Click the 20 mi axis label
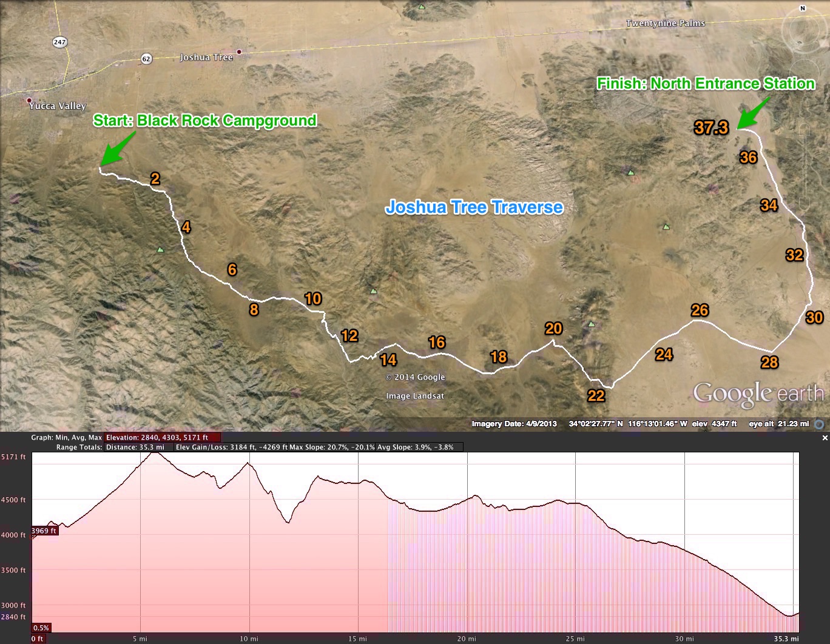The width and height of the screenshot is (830, 644). (467, 639)
